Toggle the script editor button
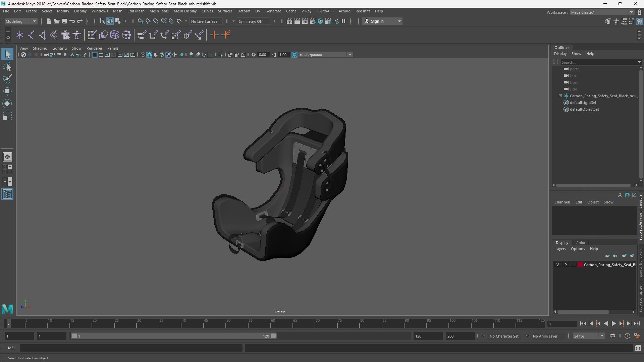Viewport: 644px width, 362px height. (x=638, y=348)
